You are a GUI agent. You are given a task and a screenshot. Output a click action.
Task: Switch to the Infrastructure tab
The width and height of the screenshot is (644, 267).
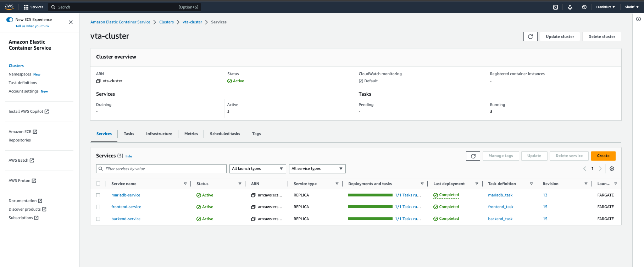pos(159,134)
